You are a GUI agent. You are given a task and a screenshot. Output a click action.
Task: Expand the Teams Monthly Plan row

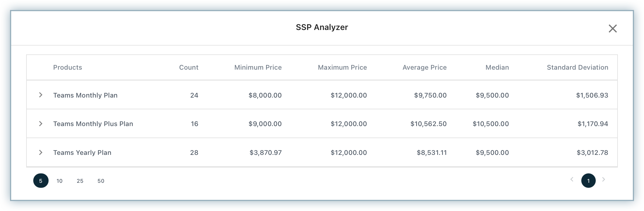41,95
